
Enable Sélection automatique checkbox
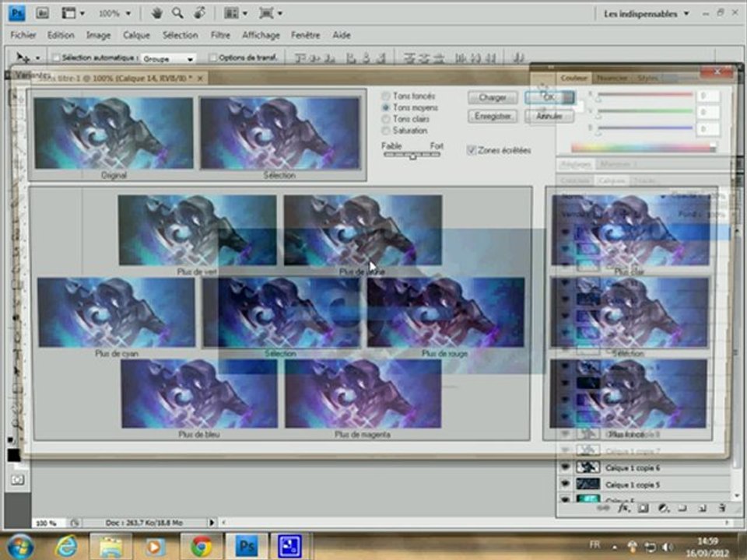coord(56,58)
